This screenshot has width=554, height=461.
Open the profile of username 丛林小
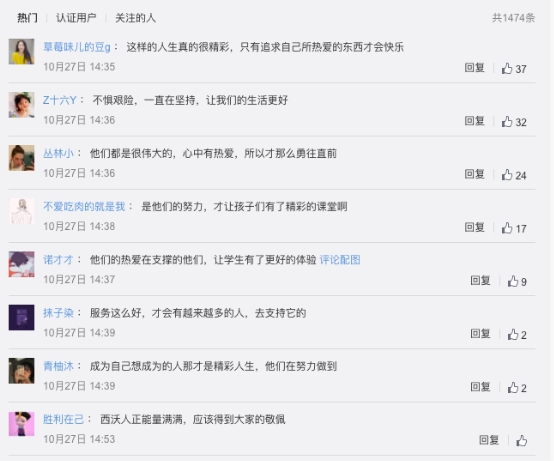tap(58, 154)
